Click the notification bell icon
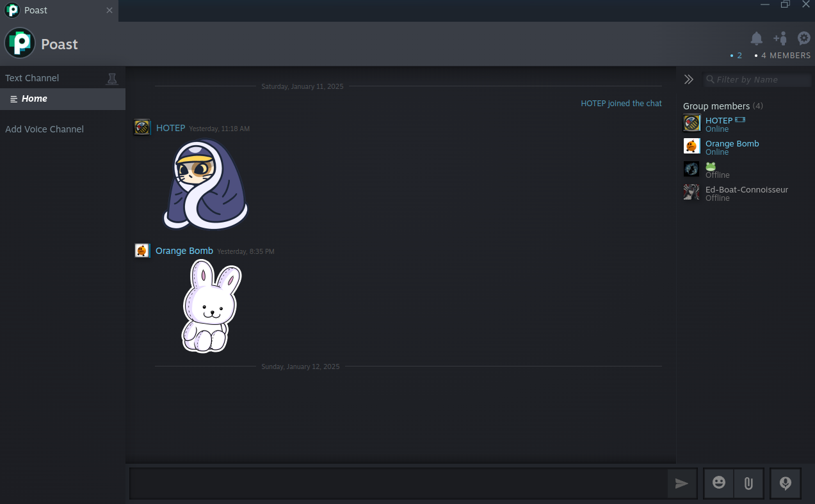This screenshot has height=504, width=815. 756,38
